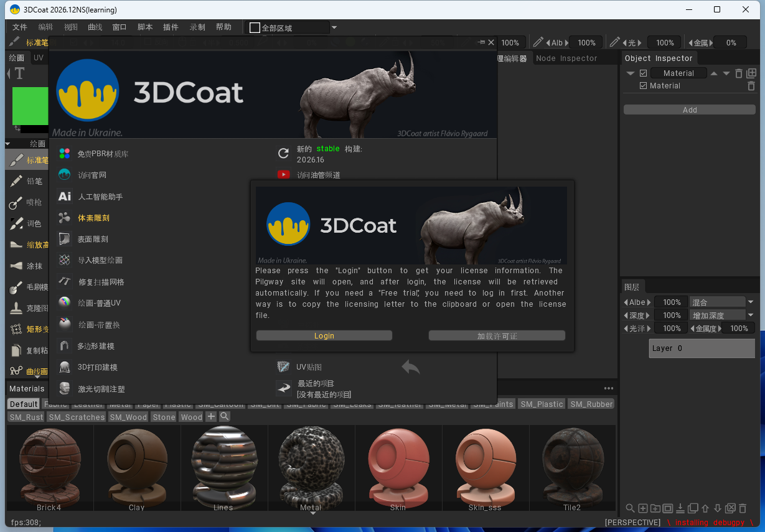Add a new layer folder
The height and width of the screenshot is (532, 765).
coord(655,508)
